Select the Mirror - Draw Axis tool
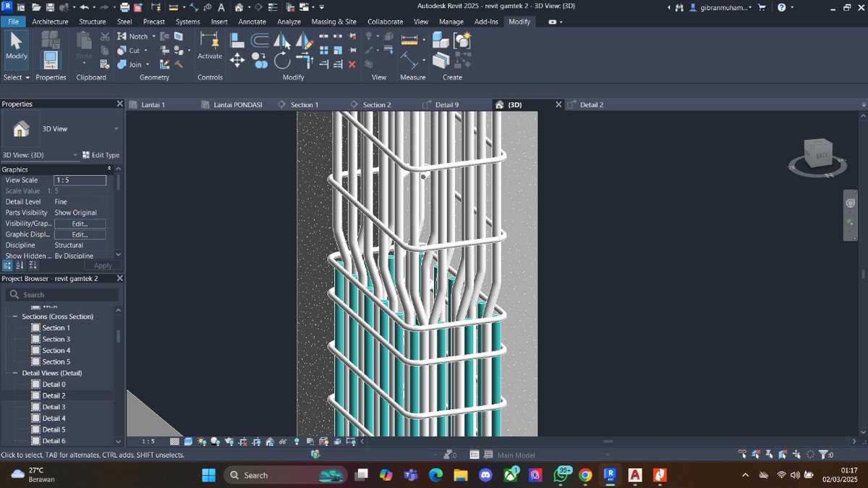The width and height of the screenshot is (868, 488). click(305, 41)
